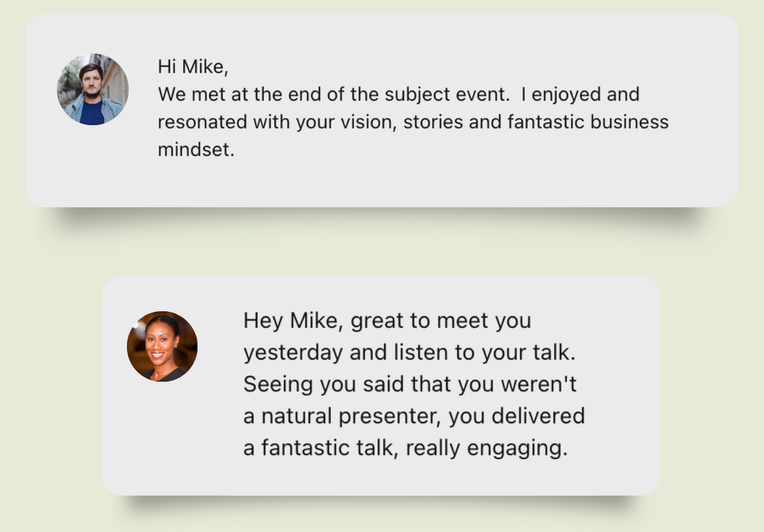Click the word 'stories' in first message
This screenshot has width=764, height=532.
click(x=433, y=122)
